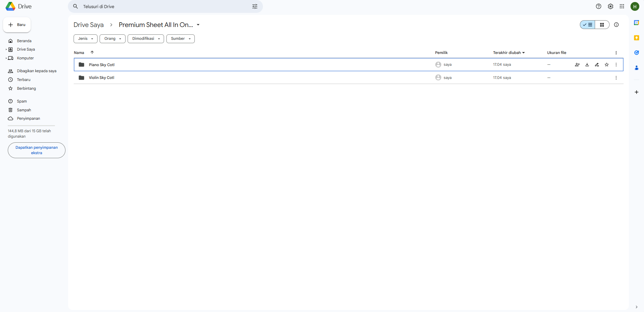This screenshot has height=312, width=644.
Task: Click the rename pencil icon for Piano Sky Cotl
Action: 597,65
